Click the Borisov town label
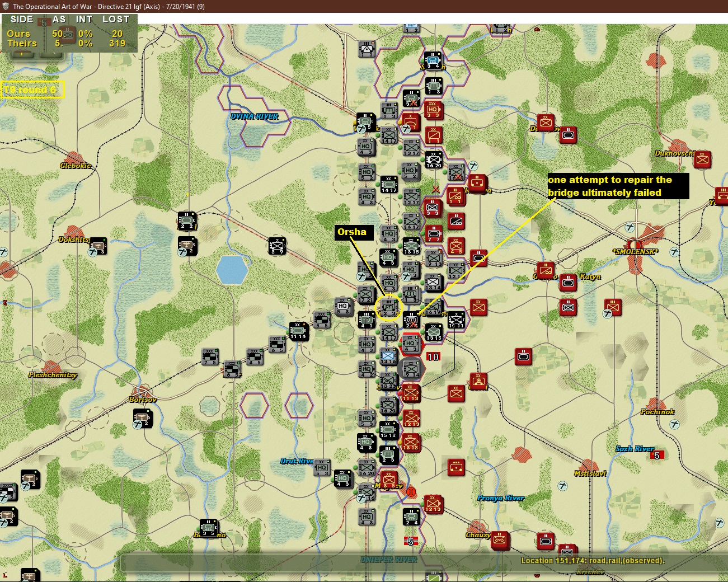This screenshot has height=582, width=728. (143, 400)
